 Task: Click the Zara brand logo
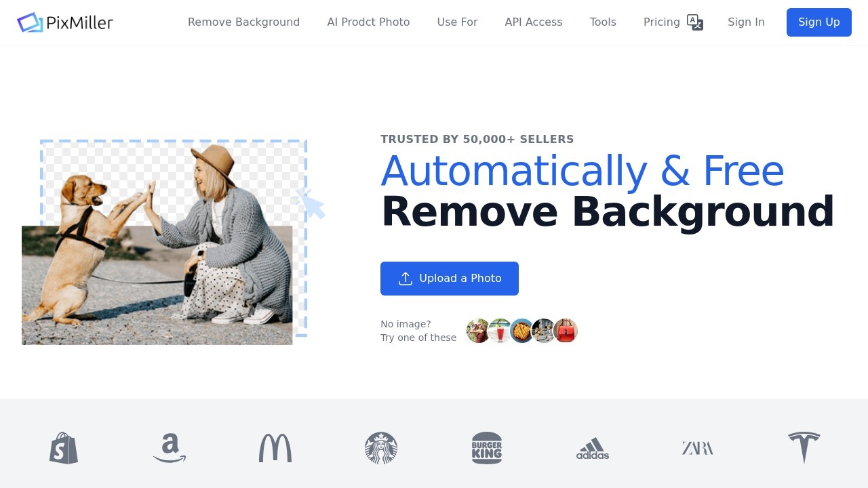point(698,448)
